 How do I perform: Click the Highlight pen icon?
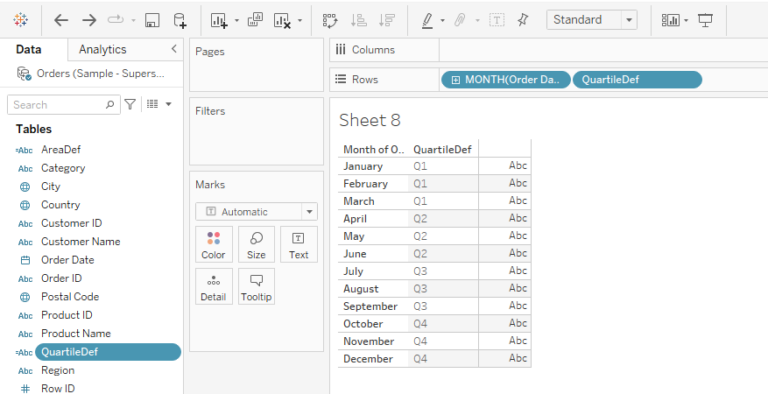click(x=427, y=20)
